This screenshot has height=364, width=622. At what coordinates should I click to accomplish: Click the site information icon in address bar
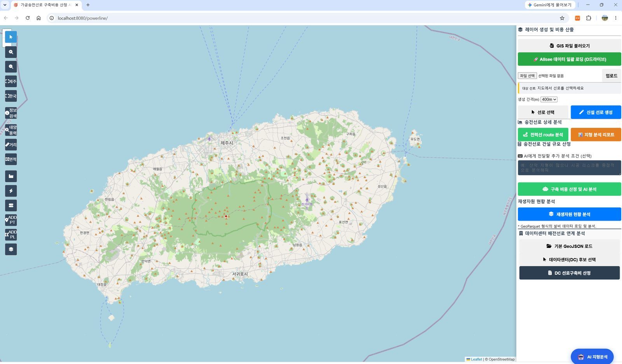[x=51, y=18]
